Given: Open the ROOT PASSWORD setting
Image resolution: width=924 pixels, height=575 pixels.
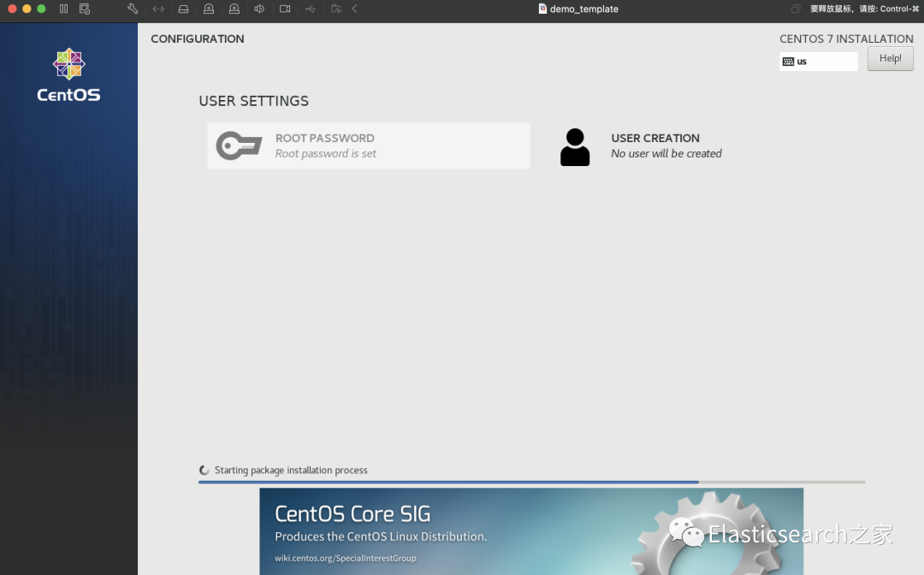Looking at the screenshot, I should tap(368, 145).
